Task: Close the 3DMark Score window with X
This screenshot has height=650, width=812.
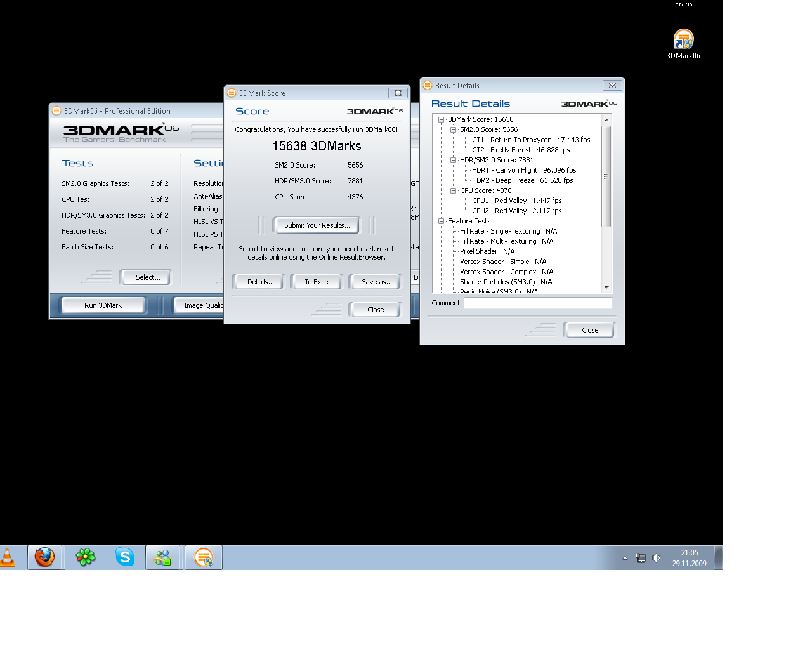Action: click(398, 93)
